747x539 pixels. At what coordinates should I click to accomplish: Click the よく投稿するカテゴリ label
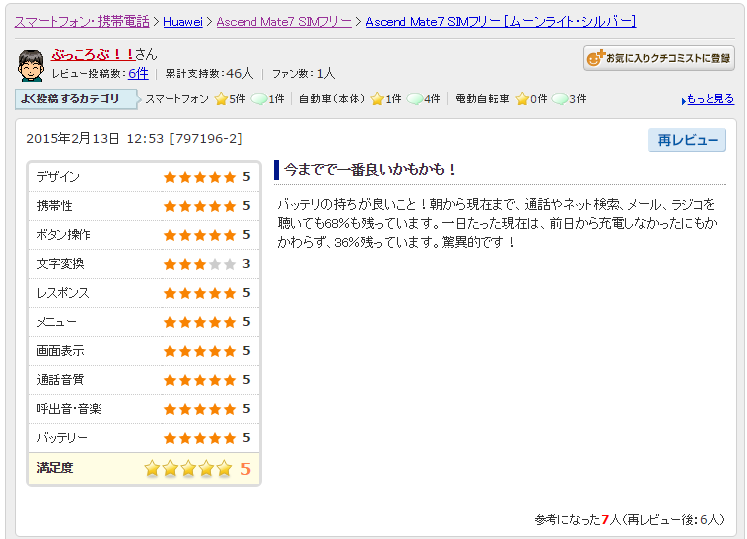click(x=76, y=99)
